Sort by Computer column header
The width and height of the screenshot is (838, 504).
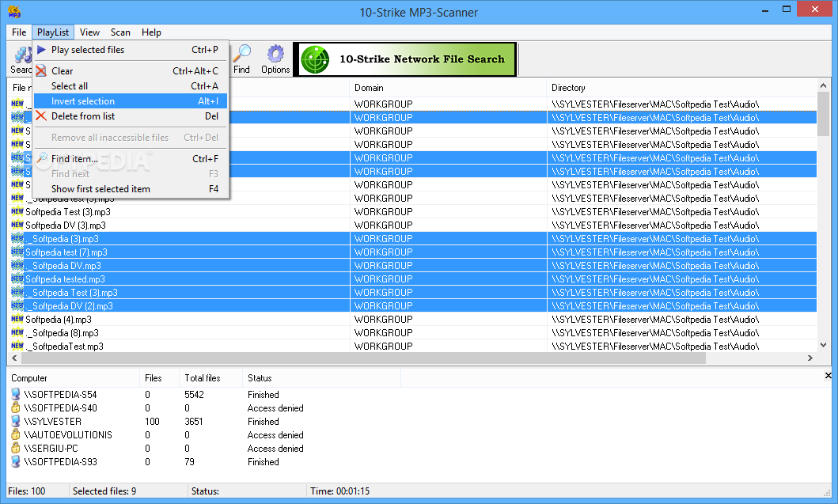click(x=73, y=378)
